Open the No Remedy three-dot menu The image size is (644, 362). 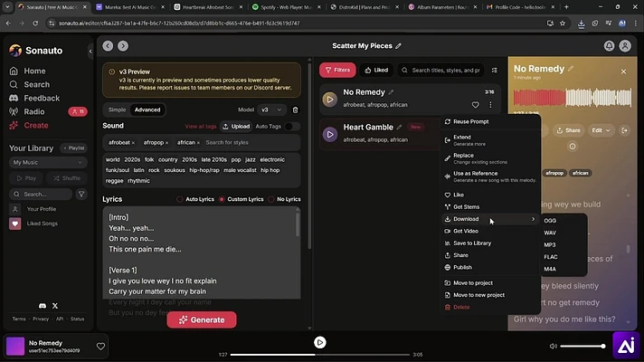tap(490, 105)
